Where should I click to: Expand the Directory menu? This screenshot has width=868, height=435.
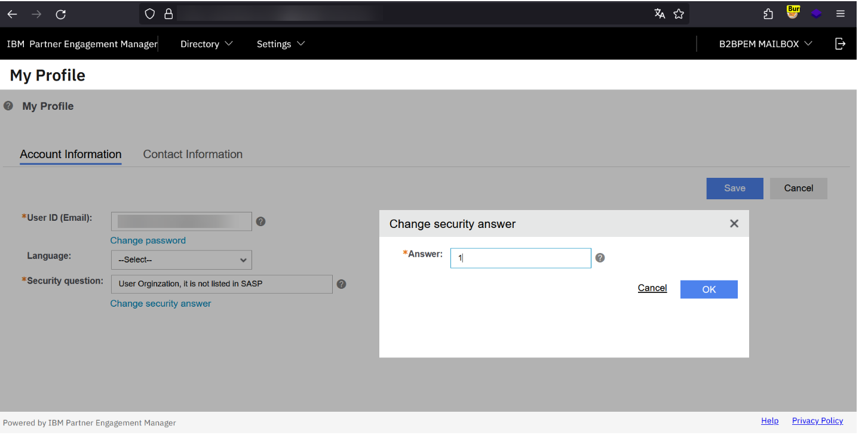206,44
